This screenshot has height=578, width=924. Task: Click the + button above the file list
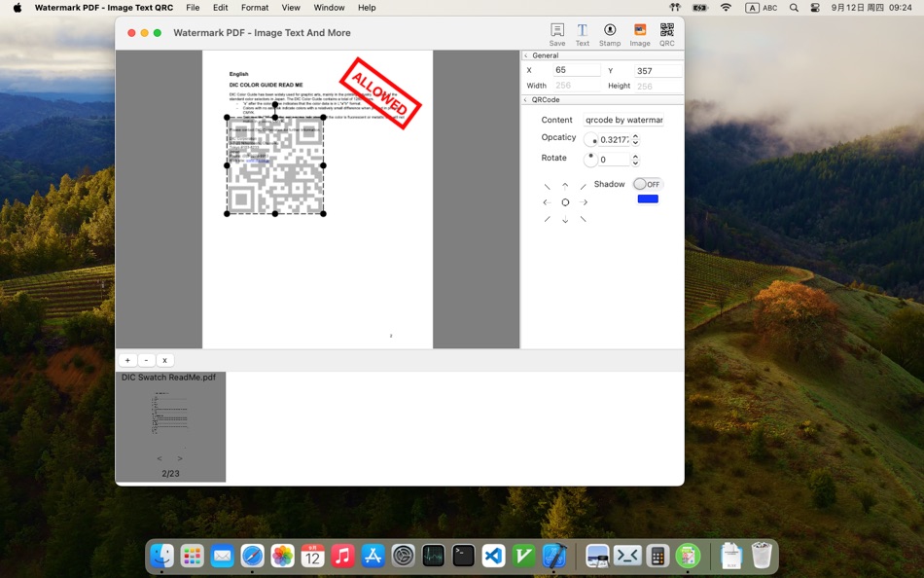tap(126, 360)
